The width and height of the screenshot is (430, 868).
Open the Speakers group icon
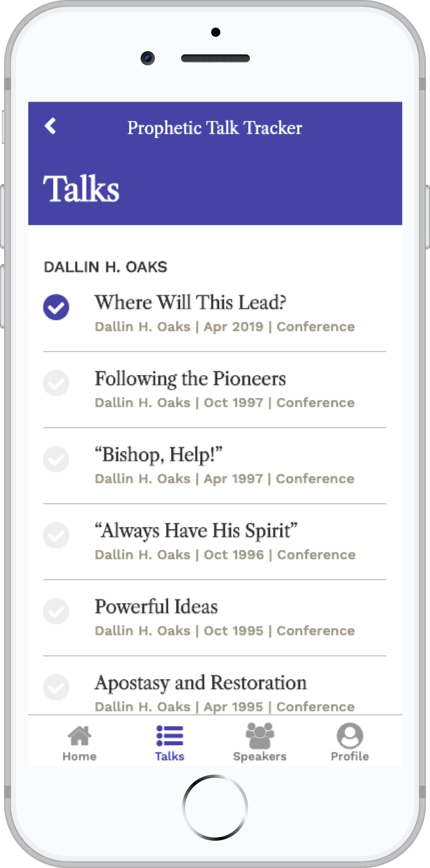(260, 736)
